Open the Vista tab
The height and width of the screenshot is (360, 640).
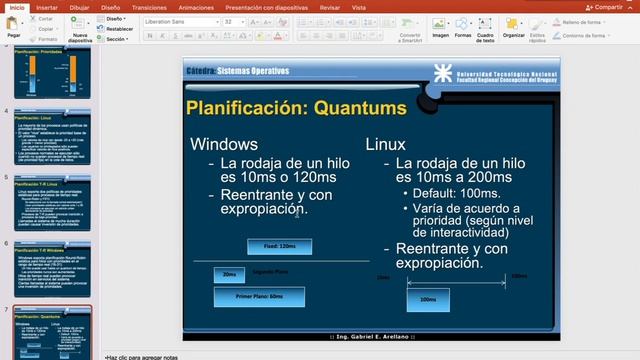(359, 8)
